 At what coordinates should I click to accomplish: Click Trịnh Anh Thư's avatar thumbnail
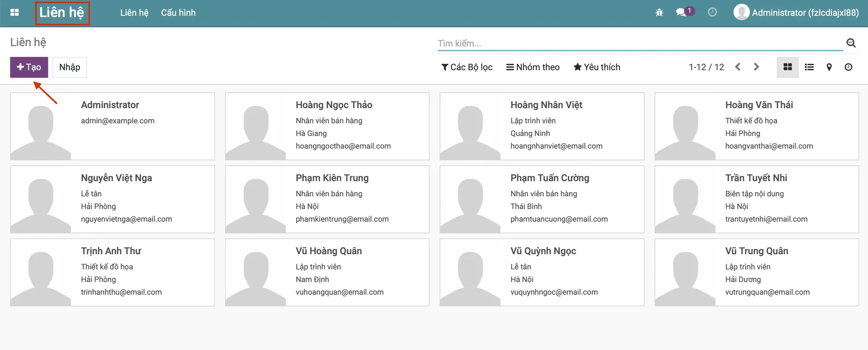(41, 273)
